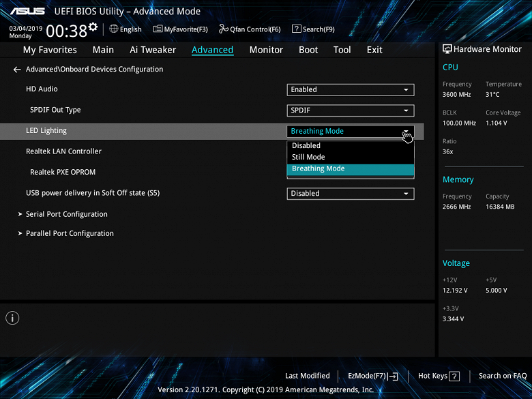Open the Monitor tab

point(266,50)
